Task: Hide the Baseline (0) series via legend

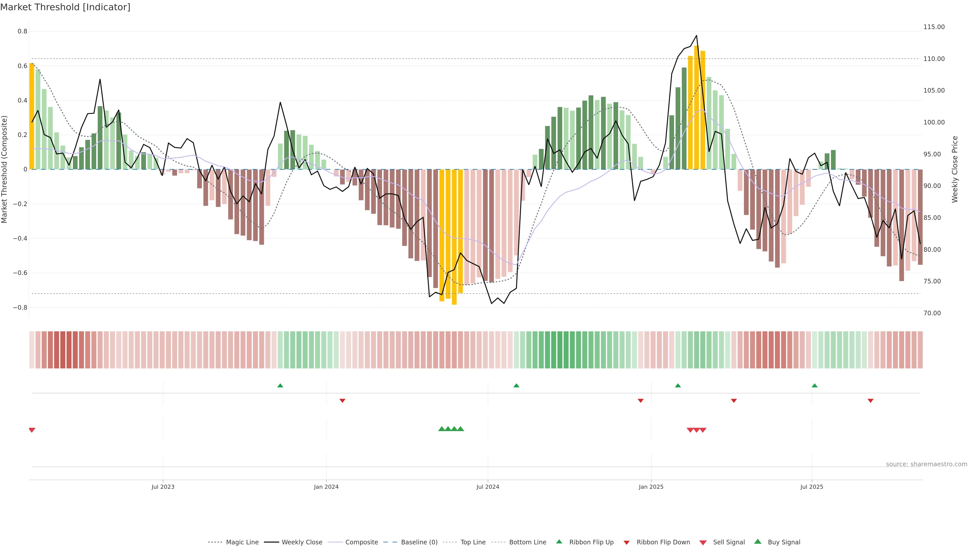Action: point(419,542)
